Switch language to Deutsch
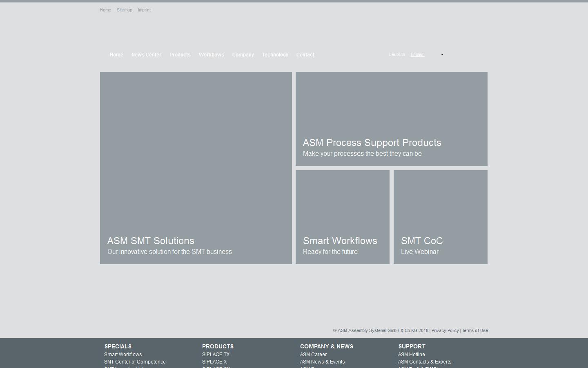 [x=396, y=55]
